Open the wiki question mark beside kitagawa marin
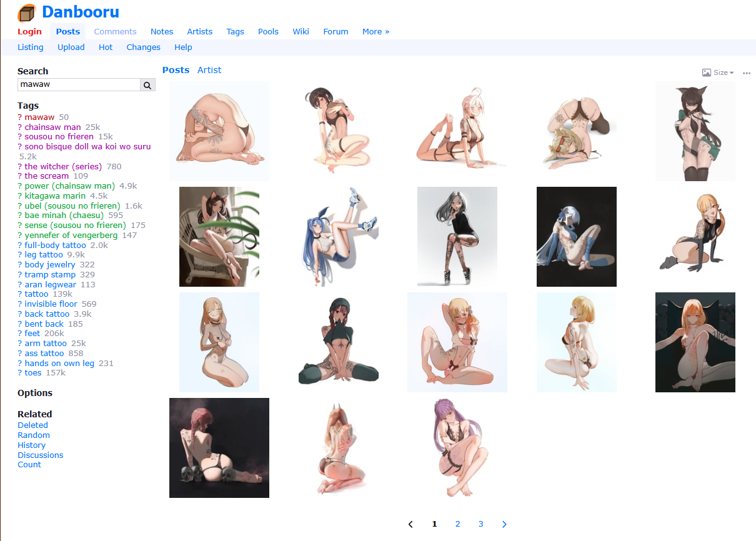The image size is (756, 541). 19,196
